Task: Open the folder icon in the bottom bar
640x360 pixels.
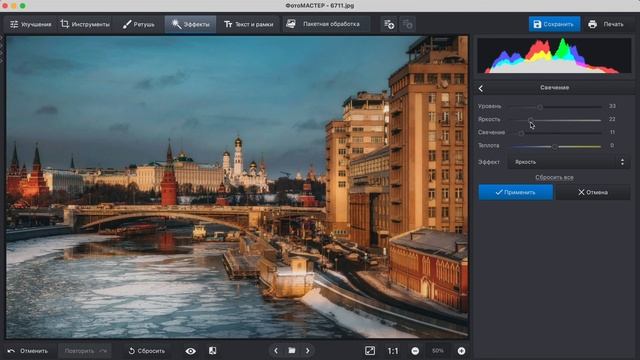Action: click(292, 351)
